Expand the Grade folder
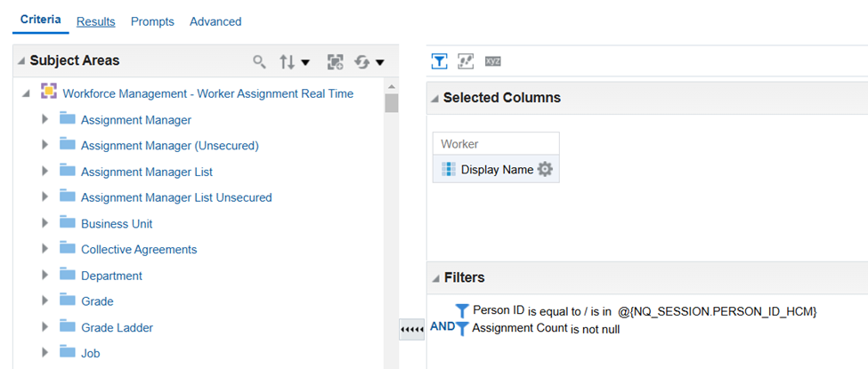This screenshot has width=868, height=369. 45,301
